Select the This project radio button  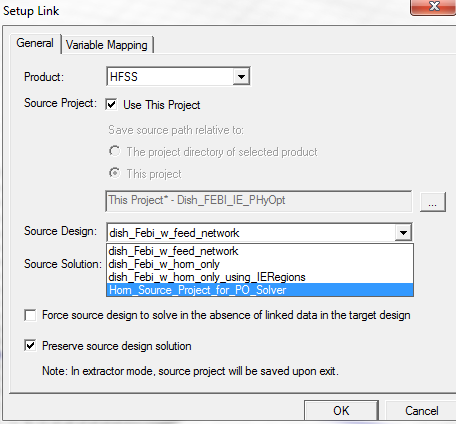pyautogui.click(x=114, y=173)
